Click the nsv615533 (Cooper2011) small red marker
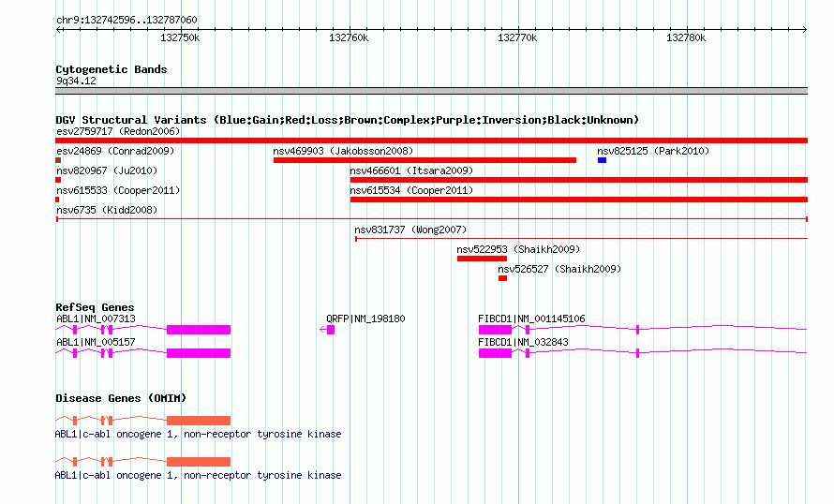 (57, 200)
